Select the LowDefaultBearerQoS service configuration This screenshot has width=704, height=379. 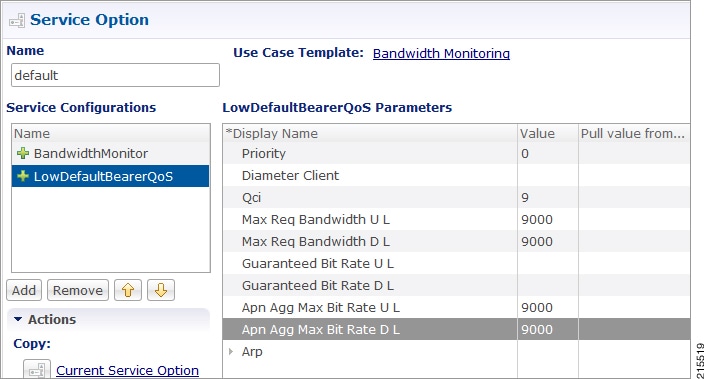coord(110,176)
